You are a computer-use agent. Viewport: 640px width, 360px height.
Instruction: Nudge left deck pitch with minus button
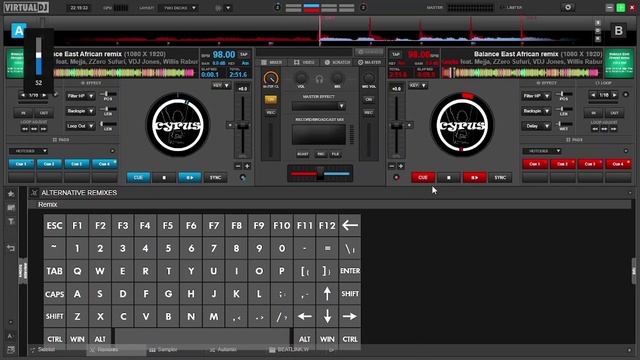[x=238, y=166]
